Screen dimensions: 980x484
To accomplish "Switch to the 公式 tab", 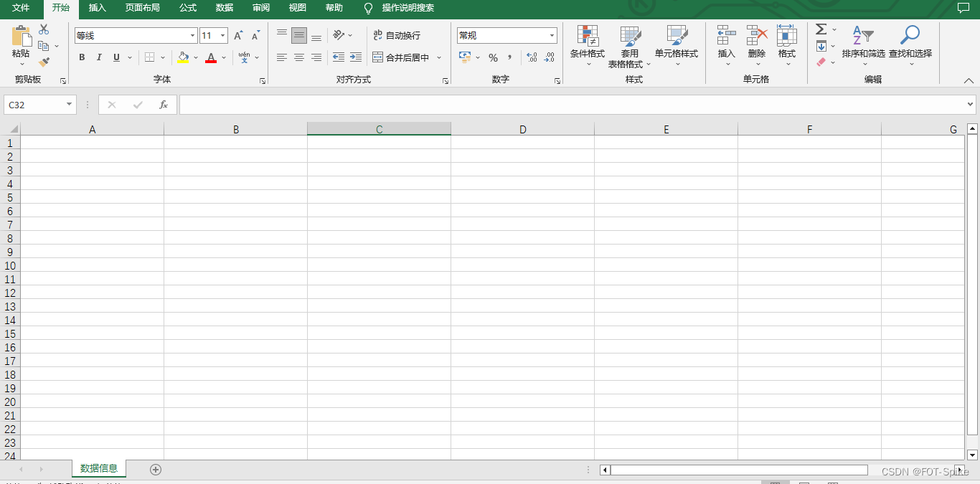I will pos(188,8).
